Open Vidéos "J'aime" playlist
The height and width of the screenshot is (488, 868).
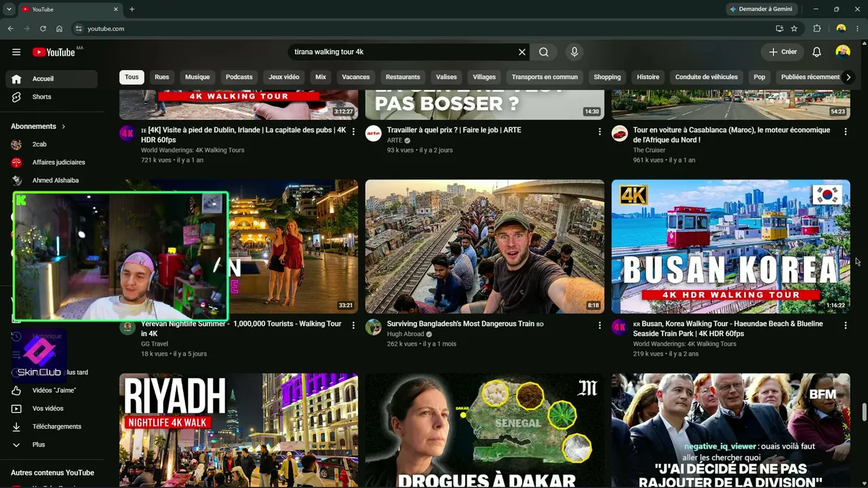[x=52, y=390]
